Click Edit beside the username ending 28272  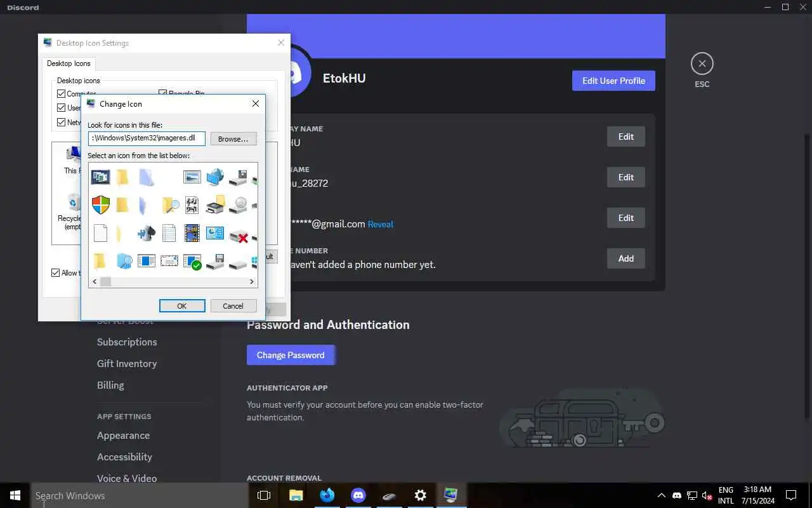point(626,177)
